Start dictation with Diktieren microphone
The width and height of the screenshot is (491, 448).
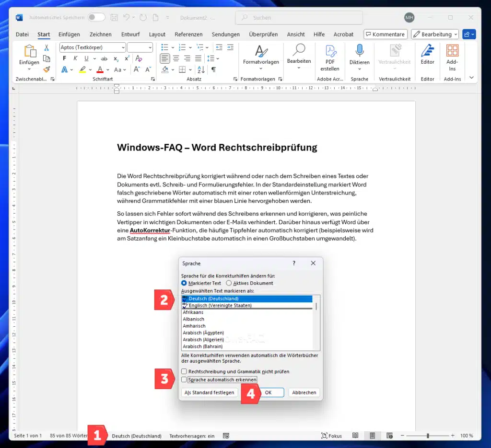click(360, 58)
